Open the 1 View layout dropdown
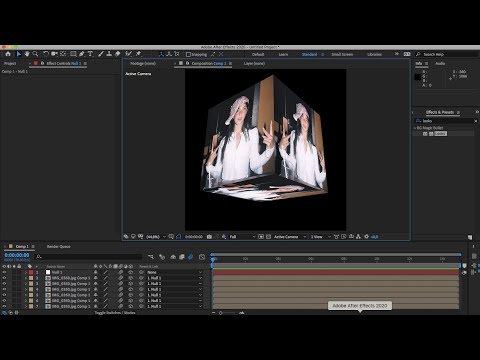Viewport: 480px width, 360px height. [320, 237]
